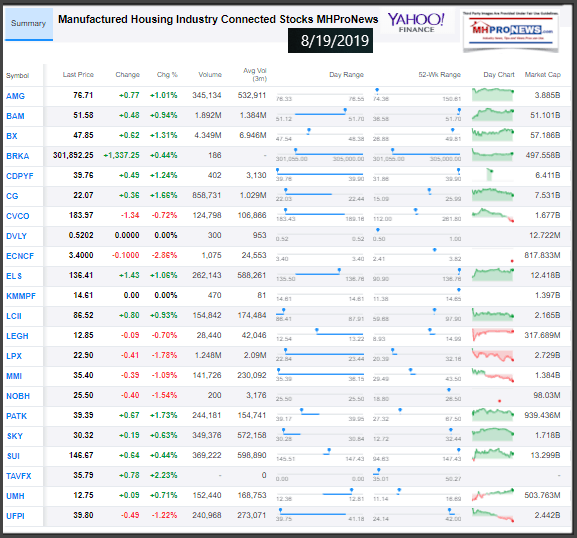Click the Day Chart column header
This screenshot has width=577, height=538.
click(499, 75)
